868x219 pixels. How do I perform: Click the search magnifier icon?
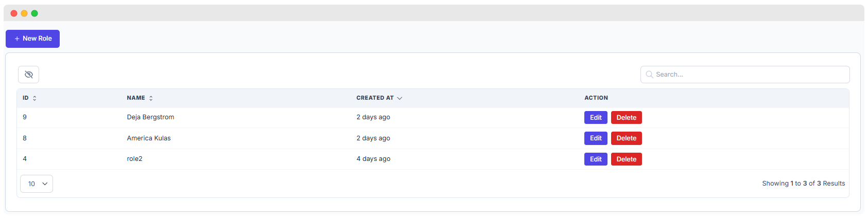click(649, 75)
